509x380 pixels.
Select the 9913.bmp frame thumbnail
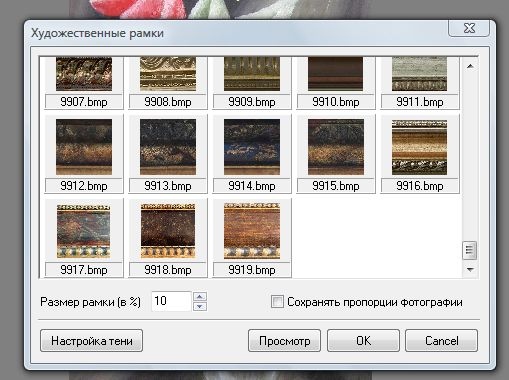pos(168,147)
